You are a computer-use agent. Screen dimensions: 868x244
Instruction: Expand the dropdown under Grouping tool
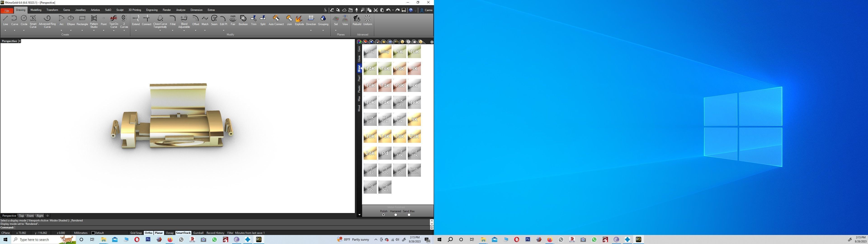click(323, 31)
